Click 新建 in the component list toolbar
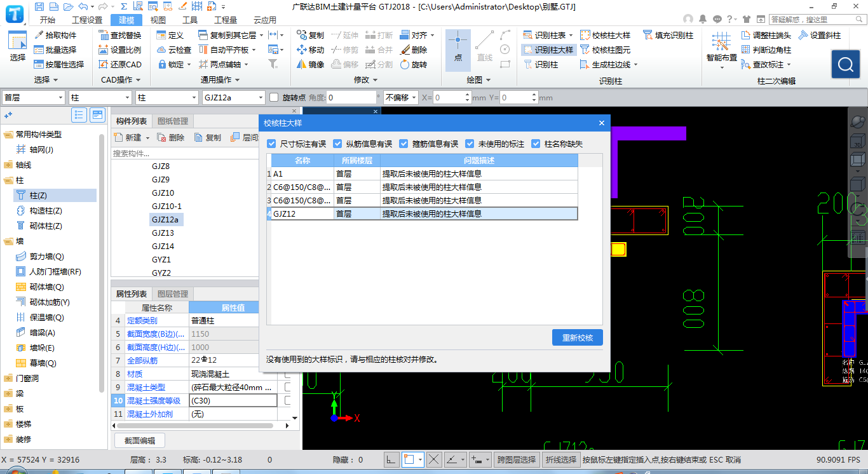The image size is (868, 474). click(x=128, y=137)
